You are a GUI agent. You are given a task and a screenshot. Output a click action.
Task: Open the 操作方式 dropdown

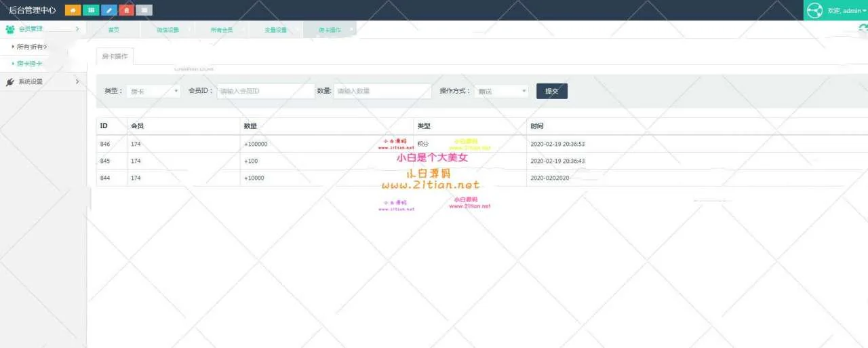pos(501,91)
